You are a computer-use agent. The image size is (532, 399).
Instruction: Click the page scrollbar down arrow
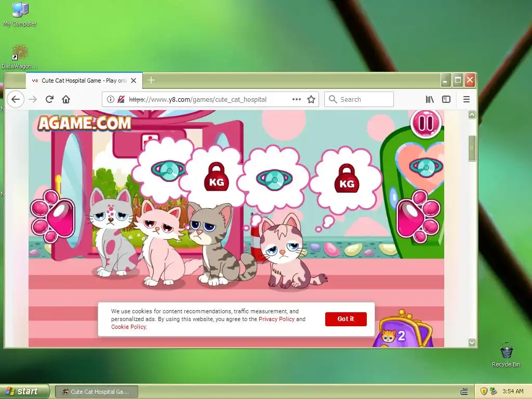(472, 342)
